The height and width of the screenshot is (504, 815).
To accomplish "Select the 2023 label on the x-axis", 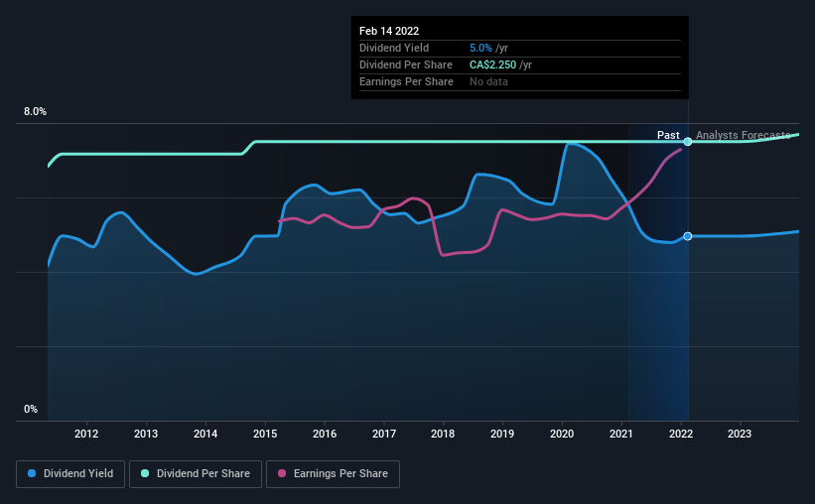I will 740,434.
